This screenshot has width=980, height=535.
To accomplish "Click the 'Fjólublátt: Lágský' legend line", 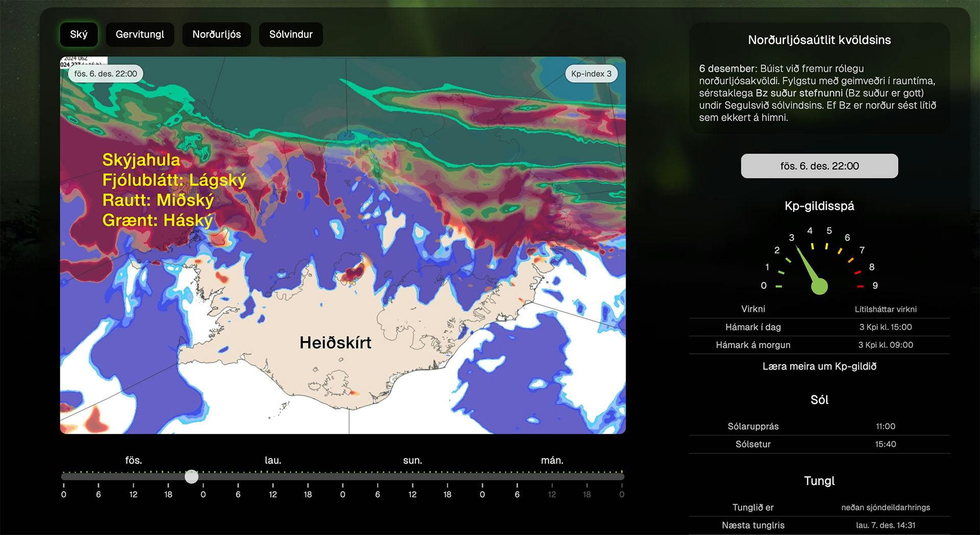I will point(174,180).
